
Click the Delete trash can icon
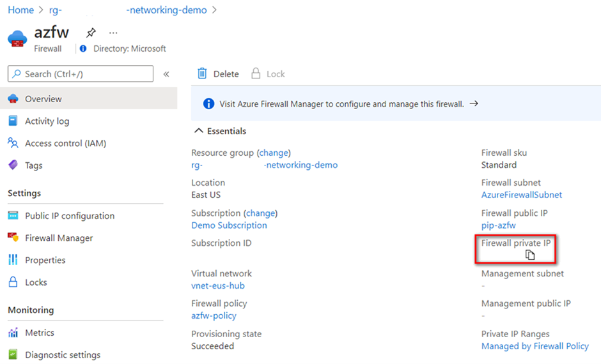202,73
